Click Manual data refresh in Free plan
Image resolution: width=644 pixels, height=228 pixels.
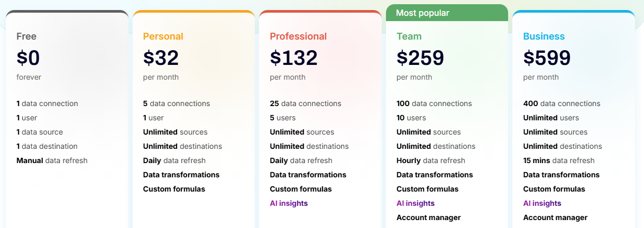[x=52, y=160]
